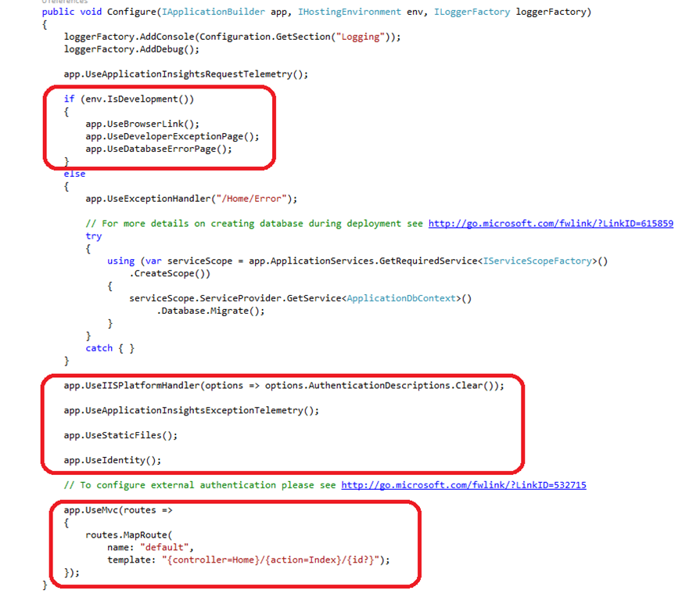Open the LinkID=615859 Microsoft link
This screenshot has height=601, width=700.
click(551, 223)
